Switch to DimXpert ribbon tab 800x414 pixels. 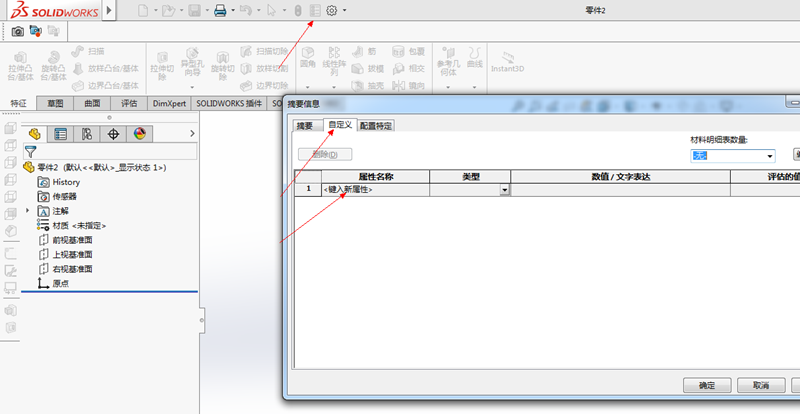(x=169, y=103)
